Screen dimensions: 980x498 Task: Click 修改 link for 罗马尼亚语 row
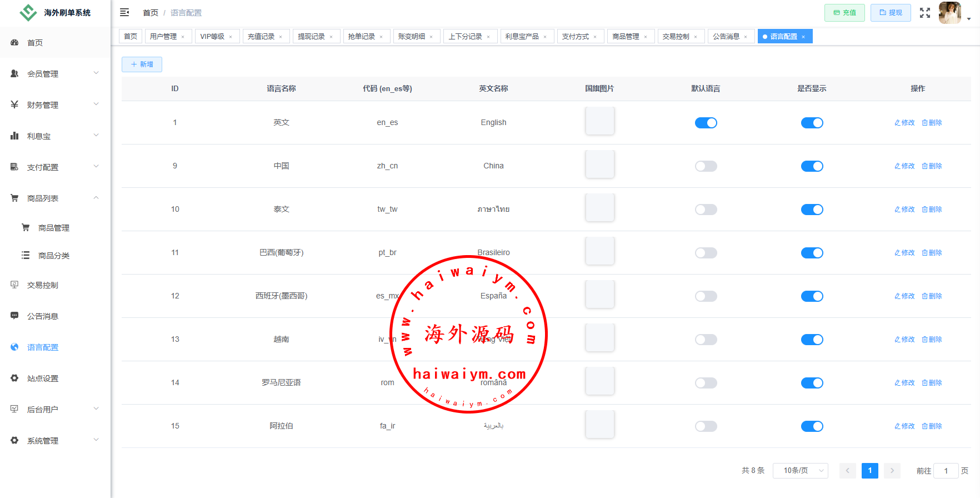[x=904, y=383]
